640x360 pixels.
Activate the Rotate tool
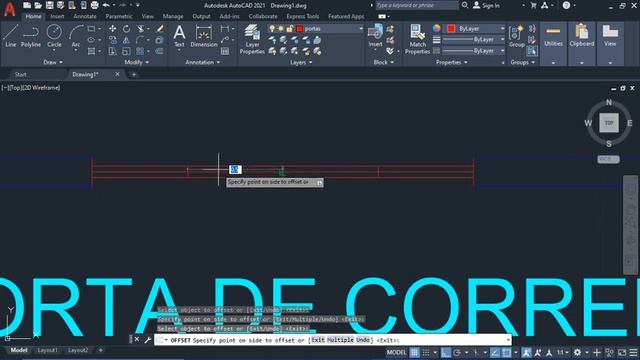[126, 29]
